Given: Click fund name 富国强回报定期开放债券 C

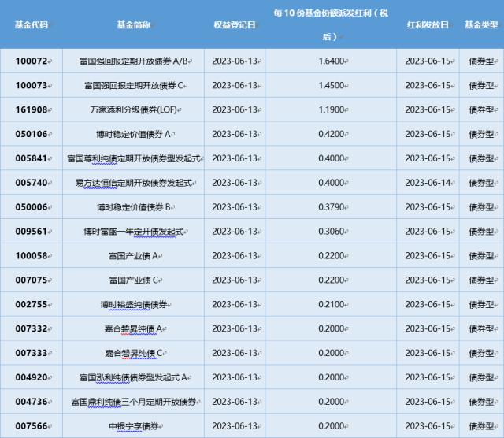Looking at the screenshot, I should click(132, 85).
